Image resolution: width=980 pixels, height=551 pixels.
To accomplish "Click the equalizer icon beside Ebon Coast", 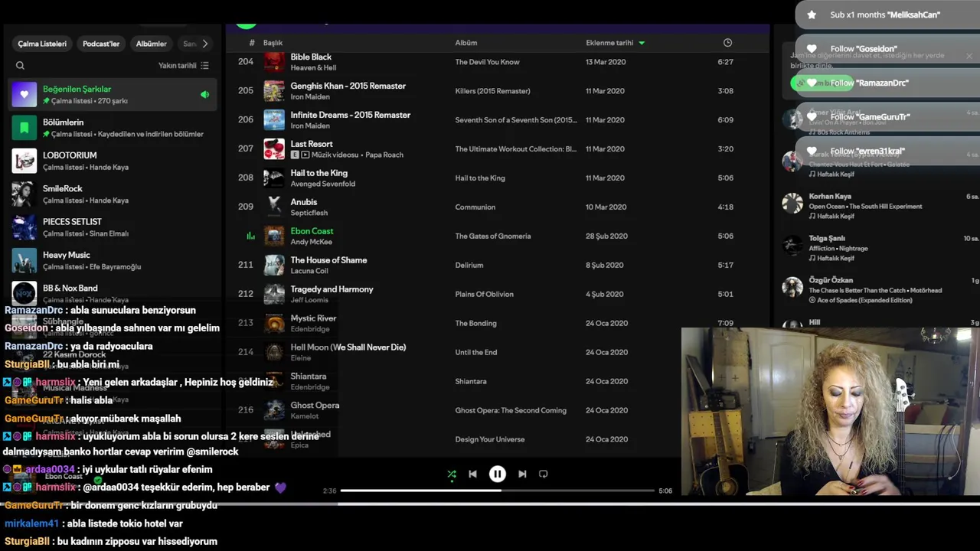I will click(x=250, y=236).
